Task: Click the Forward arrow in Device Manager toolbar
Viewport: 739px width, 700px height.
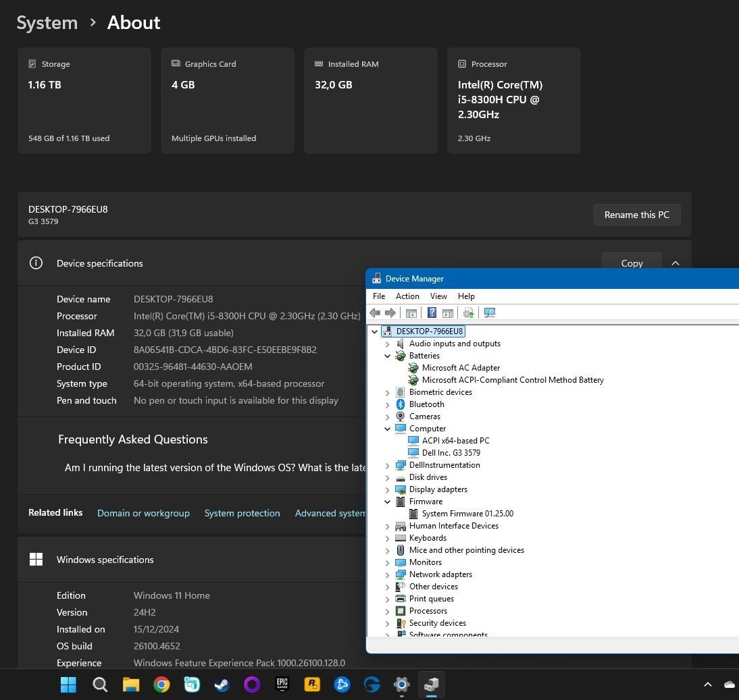Action: tap(390, 313)
